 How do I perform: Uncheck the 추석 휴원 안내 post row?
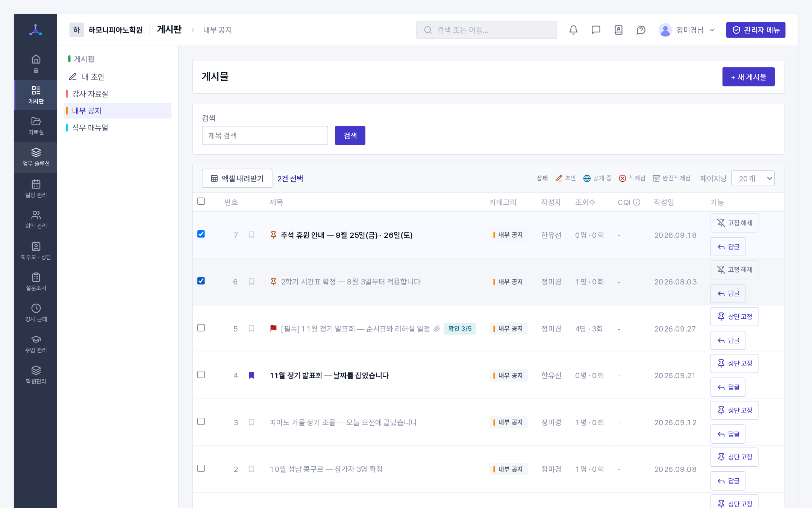pos(201,234)
